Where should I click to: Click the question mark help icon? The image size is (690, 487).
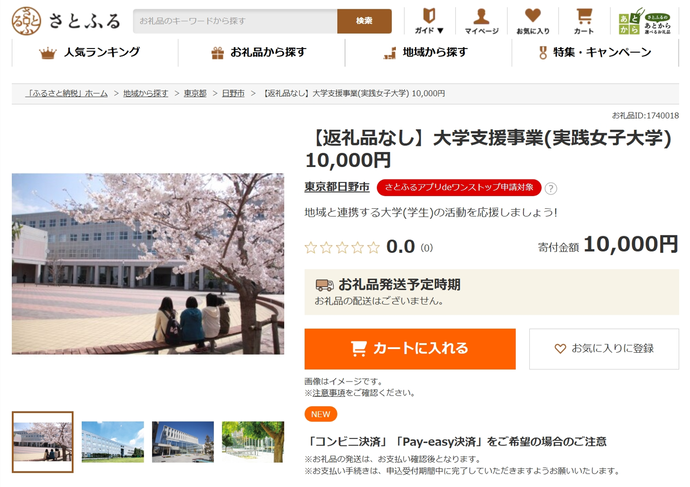click(551, 188)
